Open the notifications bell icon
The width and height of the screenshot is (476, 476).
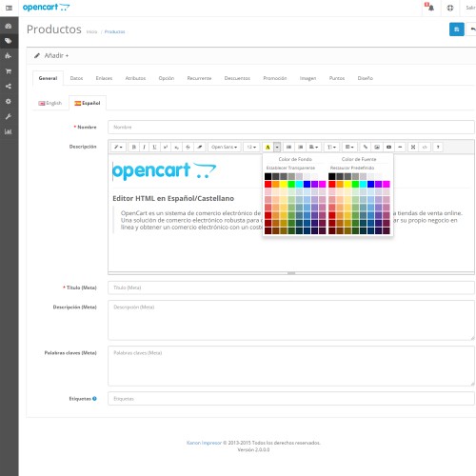tap(430, 8)
